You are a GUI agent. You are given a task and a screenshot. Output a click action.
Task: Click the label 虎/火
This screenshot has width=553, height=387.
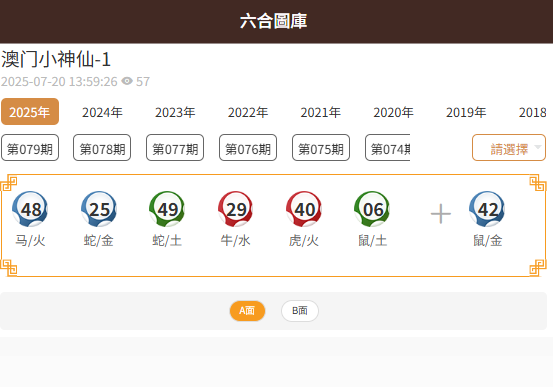(x=304, y=241)
